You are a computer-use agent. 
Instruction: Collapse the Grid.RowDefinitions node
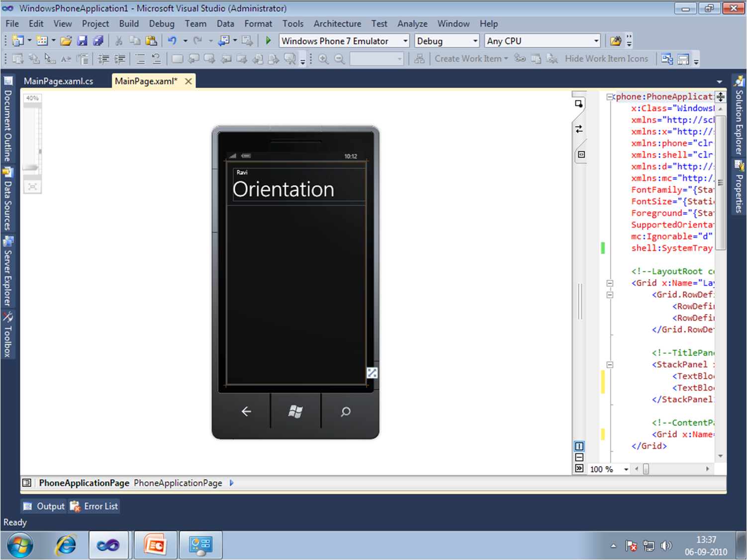point(610,295)
